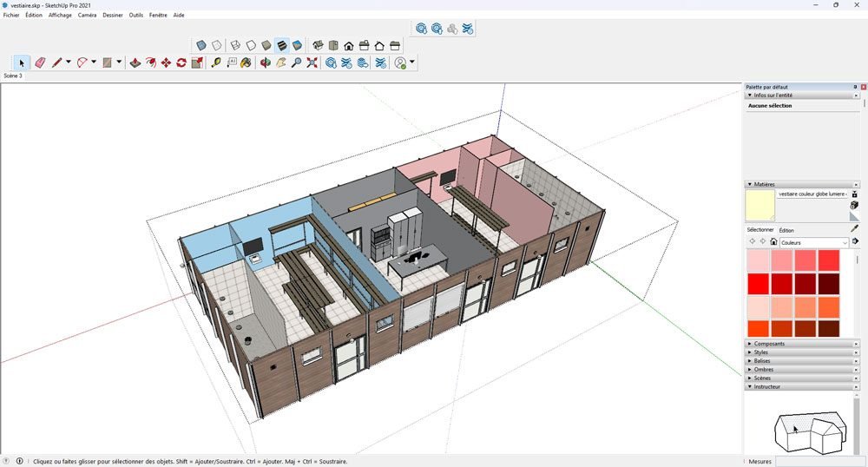
Task: Pick the Tape Measure tool
Action: coord(216,63)
